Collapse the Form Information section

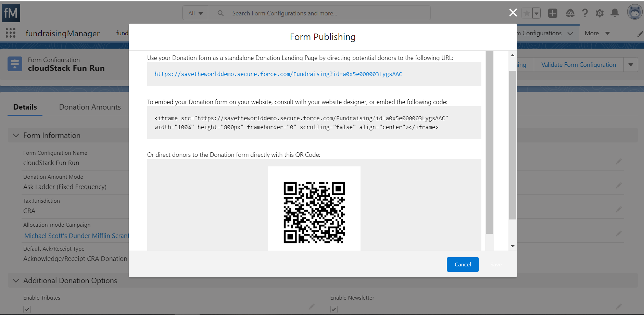coord(16,136)
